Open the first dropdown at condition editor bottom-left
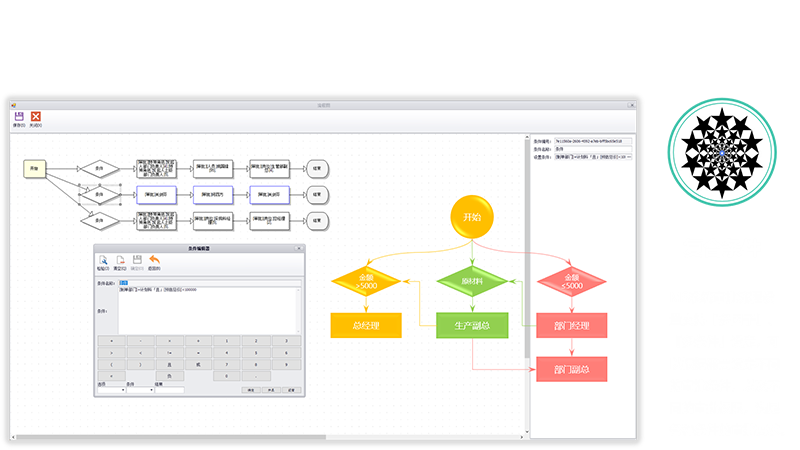 (x=110, y=390)
